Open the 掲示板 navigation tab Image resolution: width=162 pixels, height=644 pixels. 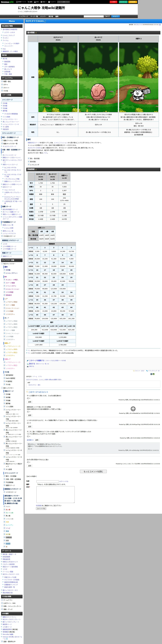(51, 17)
